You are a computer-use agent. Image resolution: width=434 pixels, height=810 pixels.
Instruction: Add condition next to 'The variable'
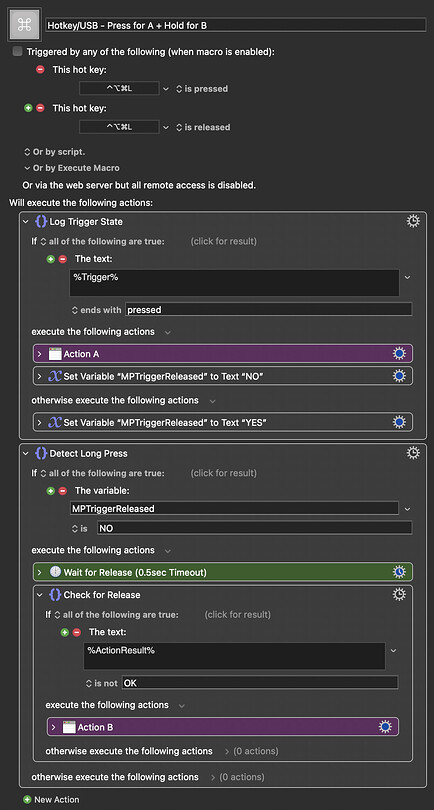[x=51, y=490]
